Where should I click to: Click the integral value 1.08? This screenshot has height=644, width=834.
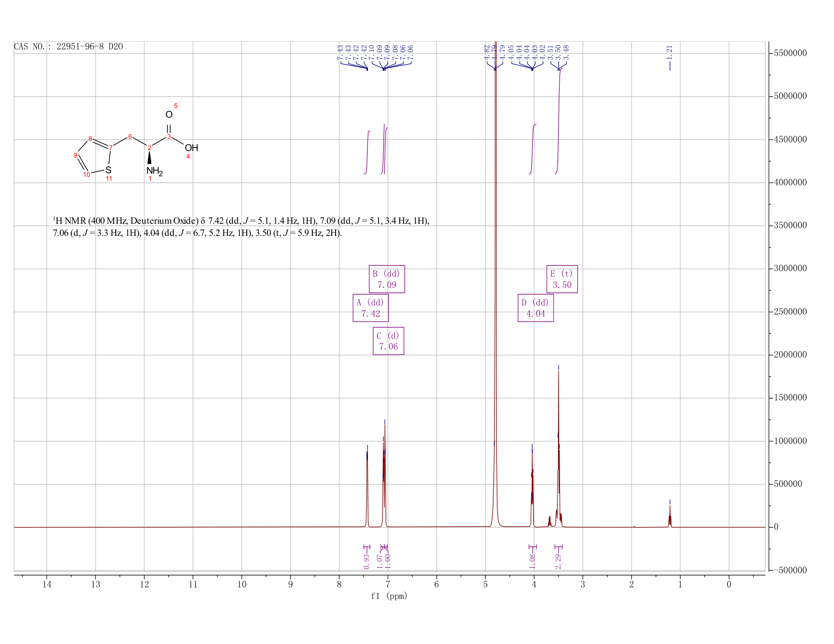(x=532, y=561)
